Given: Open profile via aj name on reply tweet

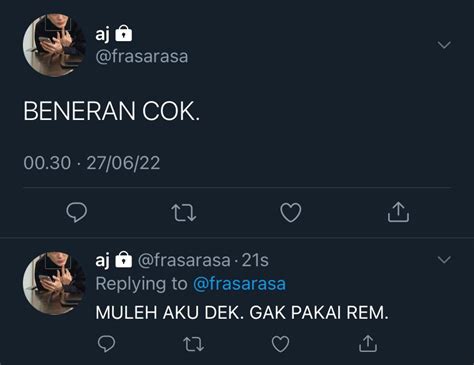Looking at the screenshot, I should tap(102, 260).
